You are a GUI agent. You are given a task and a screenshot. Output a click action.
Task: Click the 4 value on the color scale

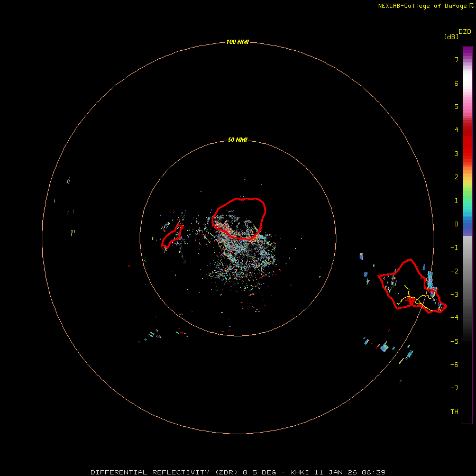pos(456,130)
